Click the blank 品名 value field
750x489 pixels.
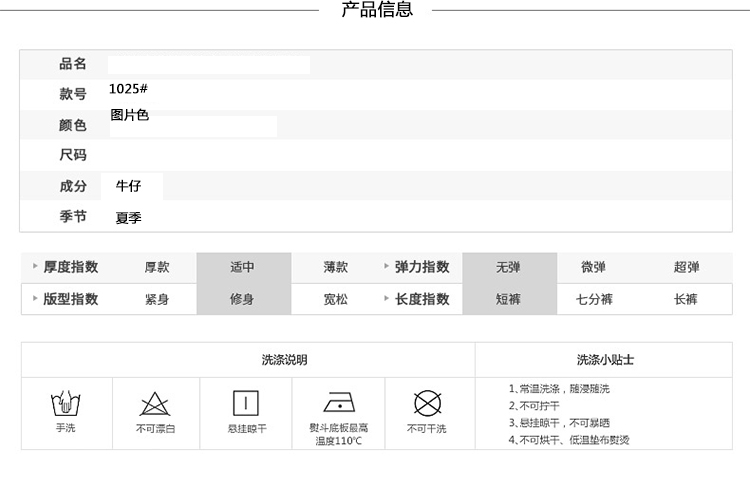pyautogui.click(x=209, y=65)
